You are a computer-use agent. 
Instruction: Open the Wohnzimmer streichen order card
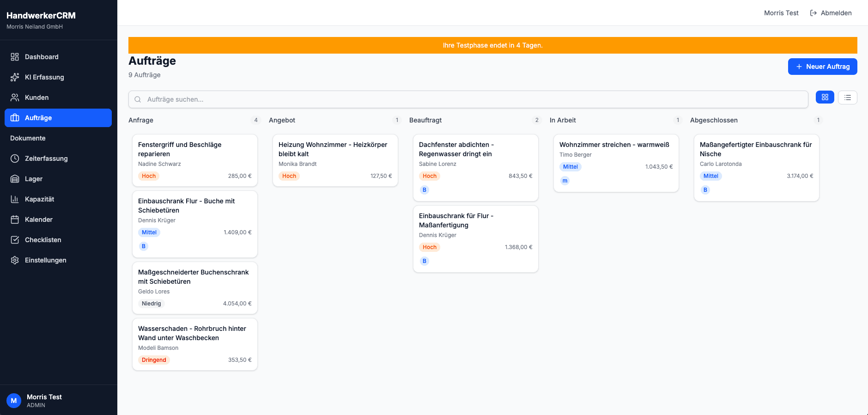coord(616,163)
